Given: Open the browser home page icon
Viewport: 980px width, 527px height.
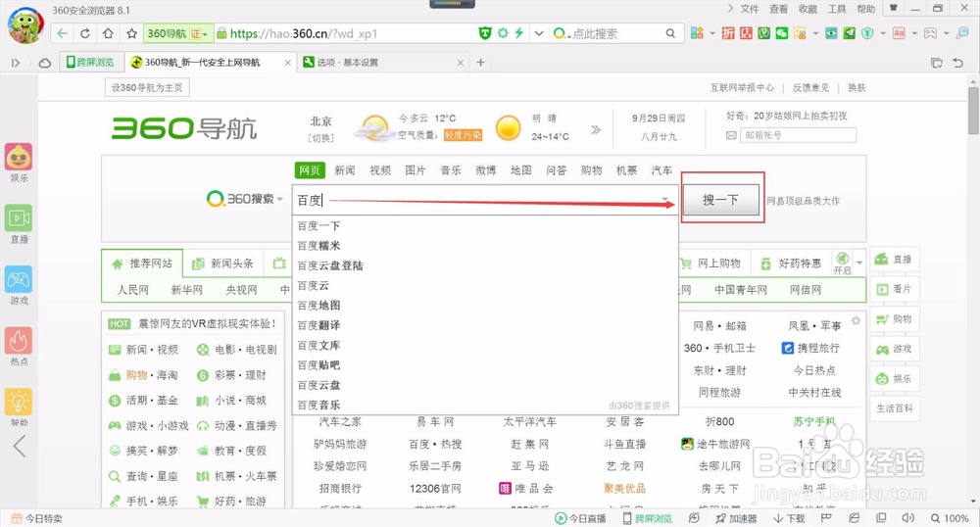Looking at the screenshot, I should pos(108,33).
